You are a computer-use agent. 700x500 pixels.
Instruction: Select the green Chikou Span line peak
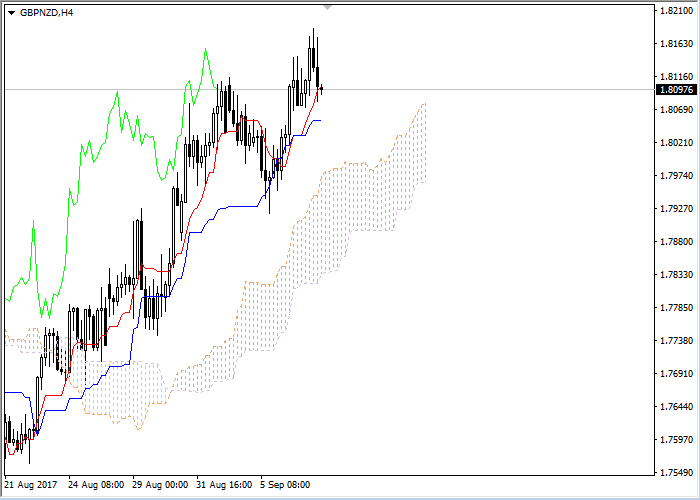205,49
